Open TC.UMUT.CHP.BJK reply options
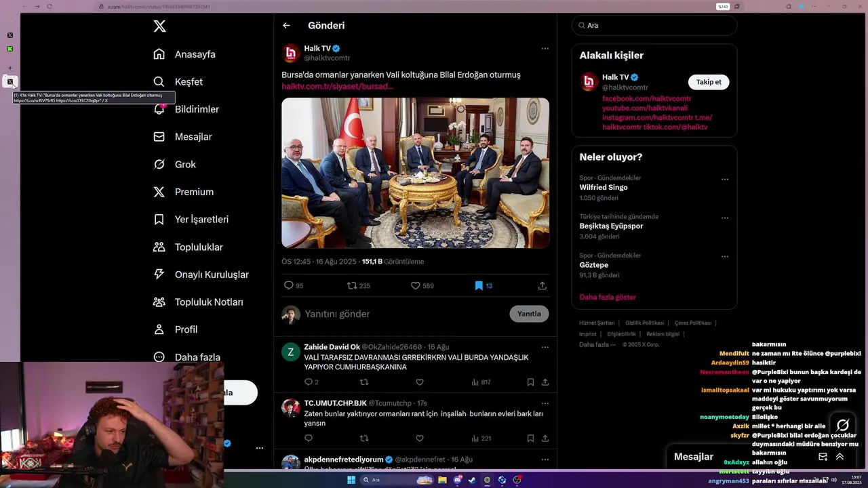 pos(545,403)
